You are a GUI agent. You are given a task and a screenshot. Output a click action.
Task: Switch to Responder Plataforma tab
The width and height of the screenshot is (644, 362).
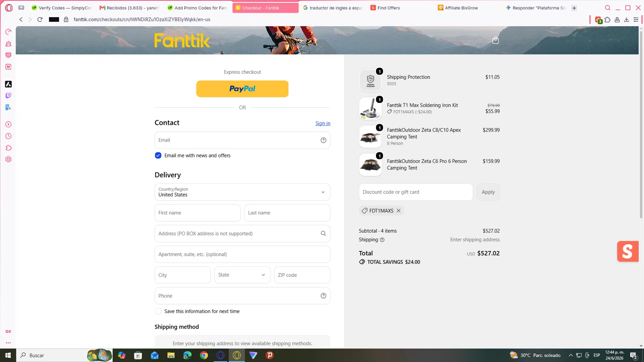point(536,8)
